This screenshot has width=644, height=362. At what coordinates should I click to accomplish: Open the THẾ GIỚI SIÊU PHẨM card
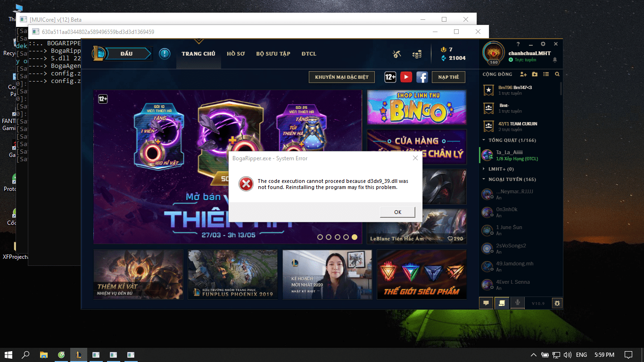tap(422, 274)
